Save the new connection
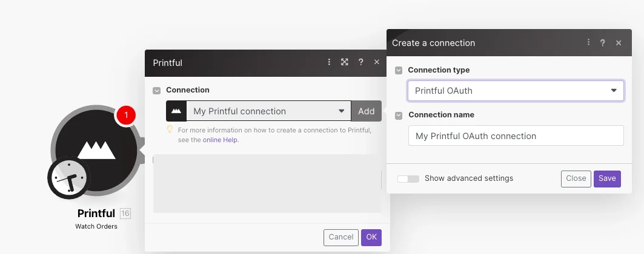Image resolution: width=644 pixels, height=254 pixels. pos(607,178)
